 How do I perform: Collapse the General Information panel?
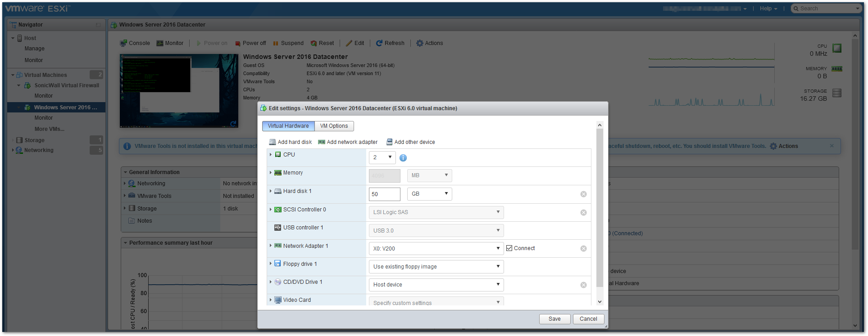125,172
